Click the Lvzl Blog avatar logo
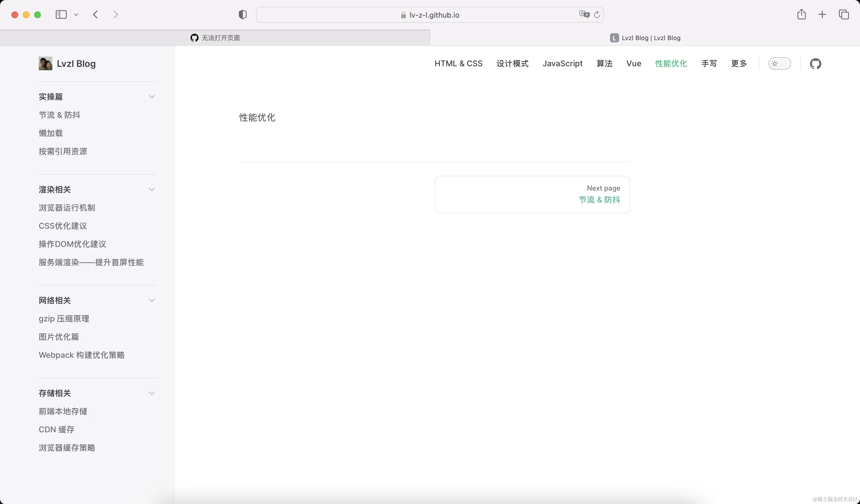The width and height of the screenshot is (860, 504). click(x=46, y=64)
